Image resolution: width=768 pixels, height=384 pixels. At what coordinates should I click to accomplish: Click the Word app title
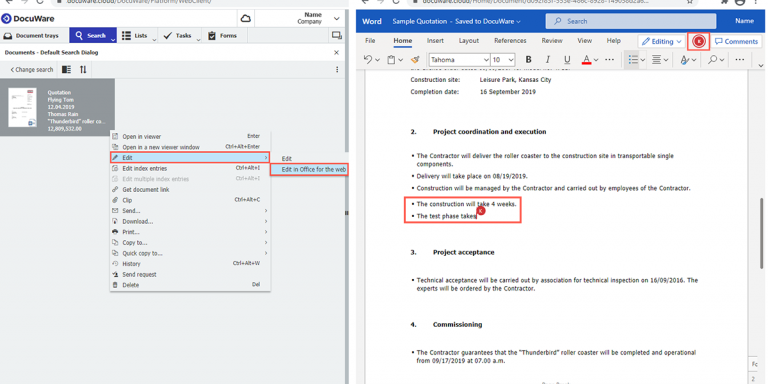371,22
